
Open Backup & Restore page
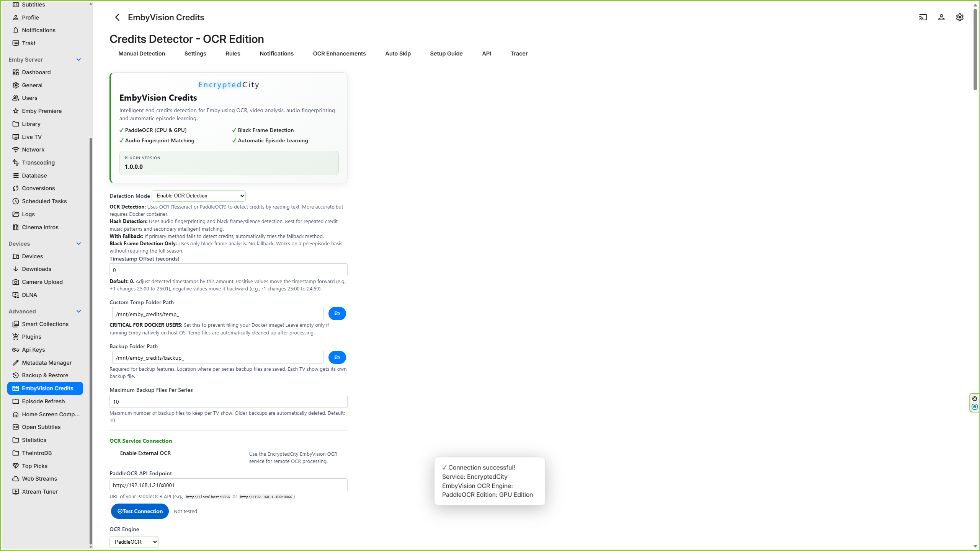pyautogui.click(x=45, y=375)
